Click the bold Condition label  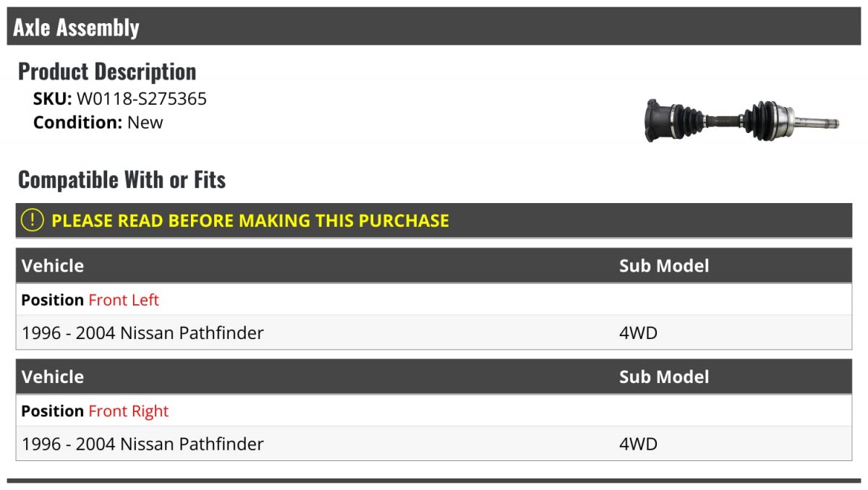(x=77, y=122)
